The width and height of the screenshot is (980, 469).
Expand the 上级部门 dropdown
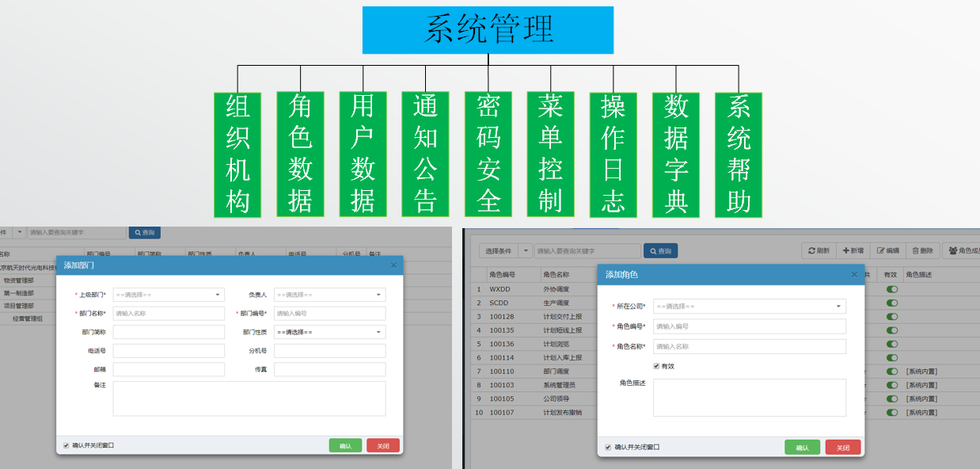coord(169,295)
